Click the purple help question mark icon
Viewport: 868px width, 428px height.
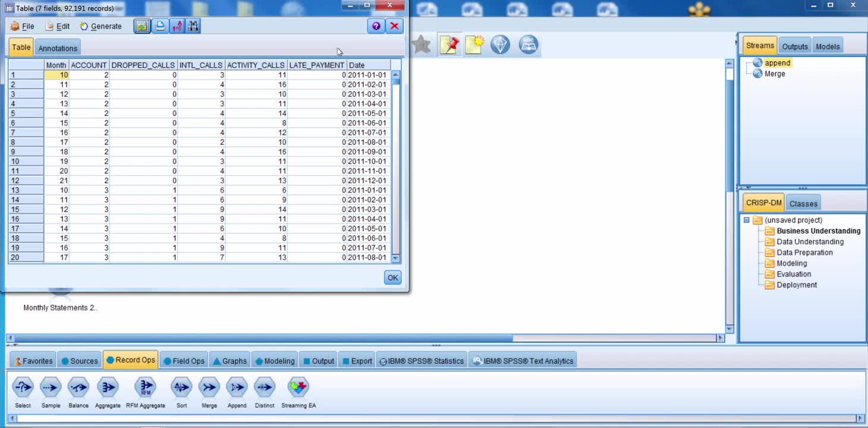[376, 26]
